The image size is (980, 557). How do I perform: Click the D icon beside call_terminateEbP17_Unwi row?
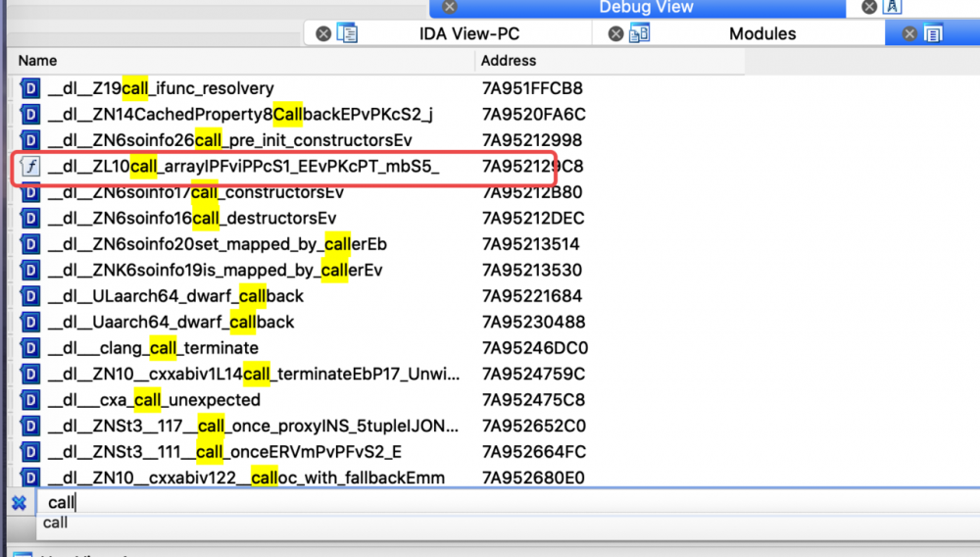(30, 374)
